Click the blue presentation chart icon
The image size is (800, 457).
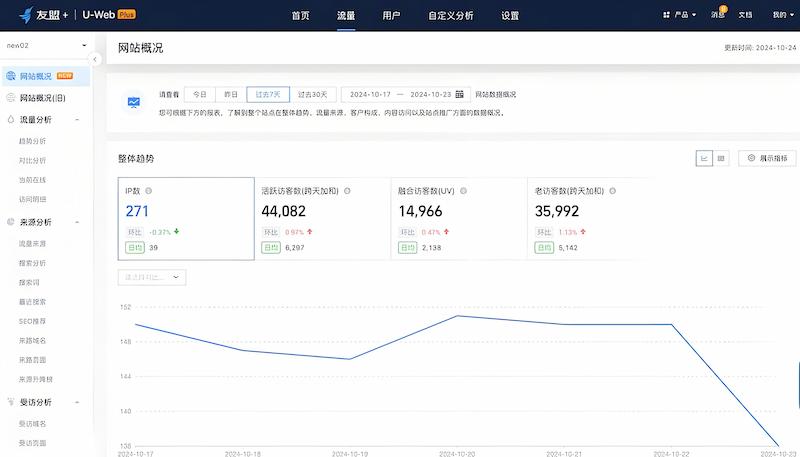tap(134, 103)
